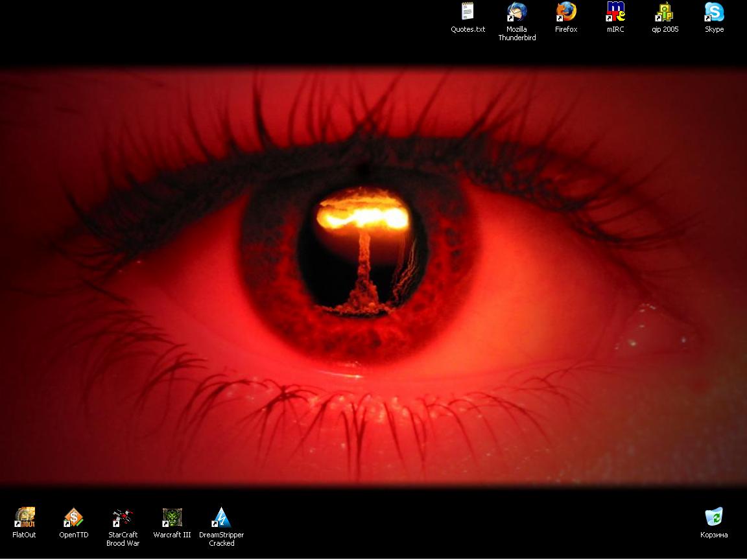Click the FlatOut game icon

[x=25, y=517]
